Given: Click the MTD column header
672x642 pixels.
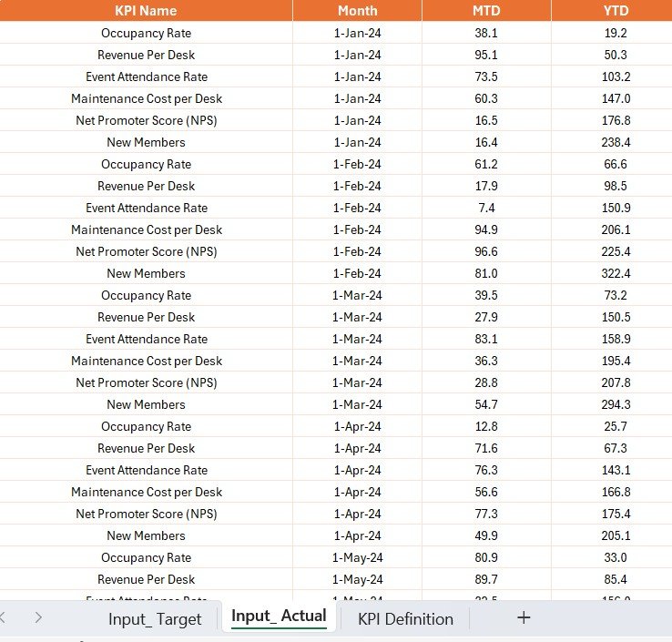Looking at the screenshot, I should point(486,11).
